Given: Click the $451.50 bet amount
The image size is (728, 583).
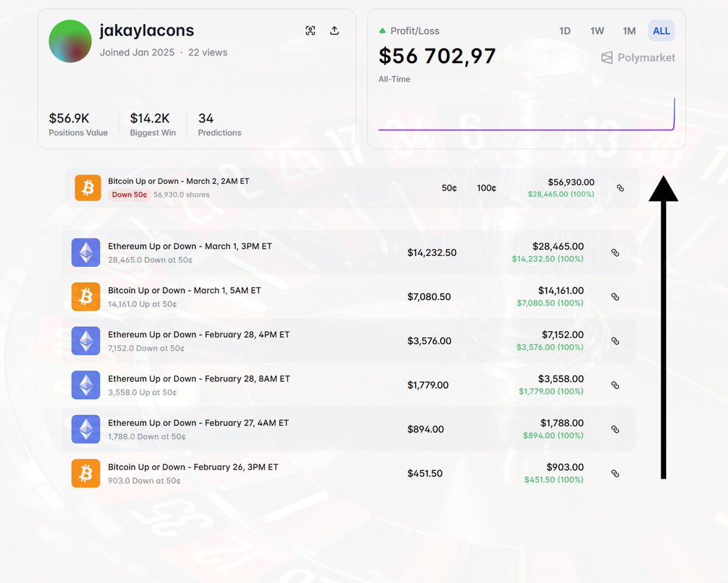Looking at the screenshot, I should pos(425,473).
